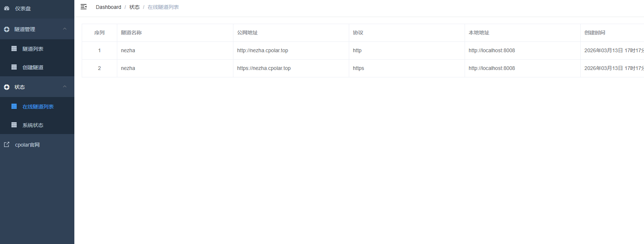Go to the 仪表盘 page
The image size is (644, 244).
[x=23, y=9]
